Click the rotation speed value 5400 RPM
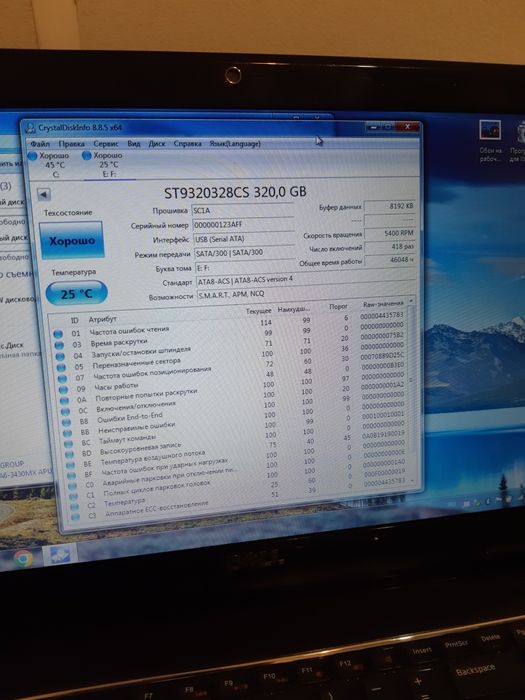 point(390,233)
